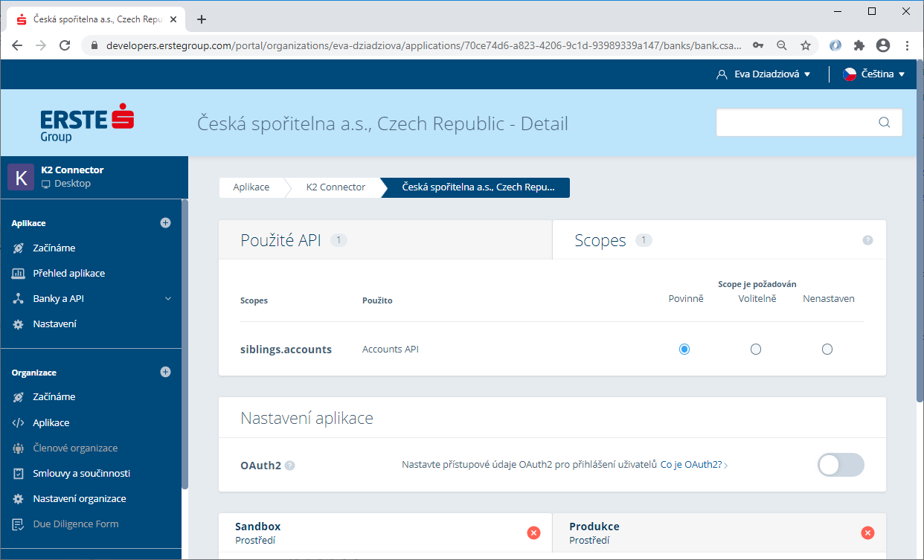Screen dimensions: 924x560
Task: Reload the page with the refresh icon
Action: pyautogui.click(x=65, y=45)
